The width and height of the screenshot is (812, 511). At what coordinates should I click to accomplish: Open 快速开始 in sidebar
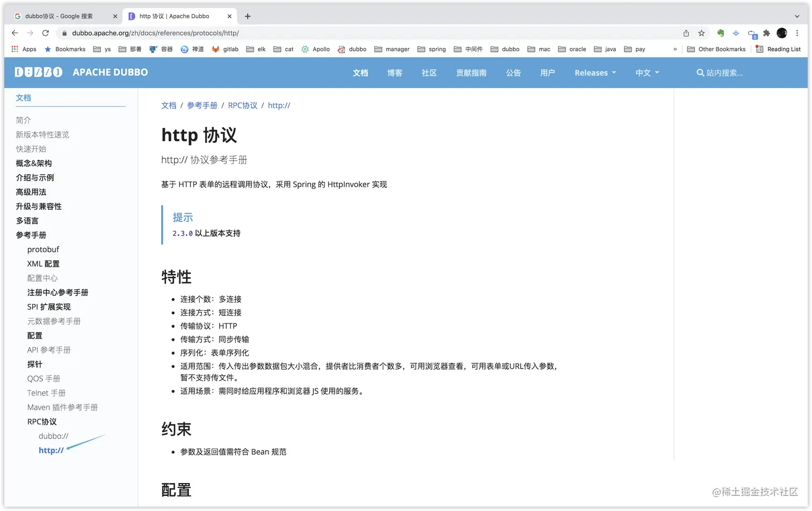click(x=31, y=149)
